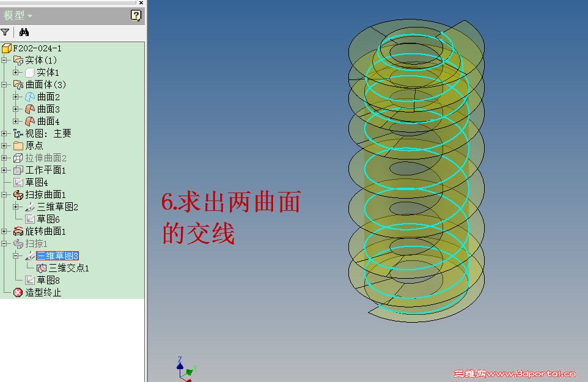Select the 三维交点1 tree label
This screenshot has height=382, width=588.
pyautogui.click(x=68, y=268)
